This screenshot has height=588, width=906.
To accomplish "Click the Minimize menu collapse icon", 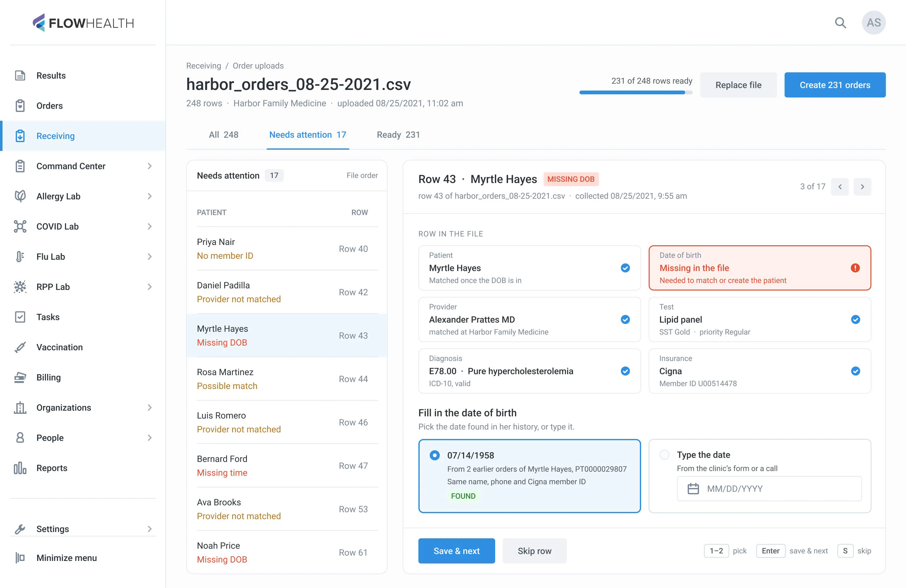I will tap(20, 558).
